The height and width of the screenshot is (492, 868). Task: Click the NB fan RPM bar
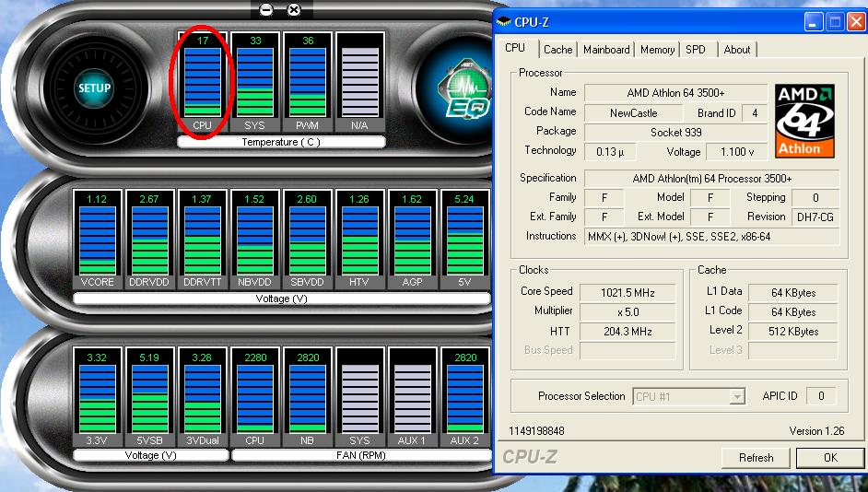pos(307,397)
